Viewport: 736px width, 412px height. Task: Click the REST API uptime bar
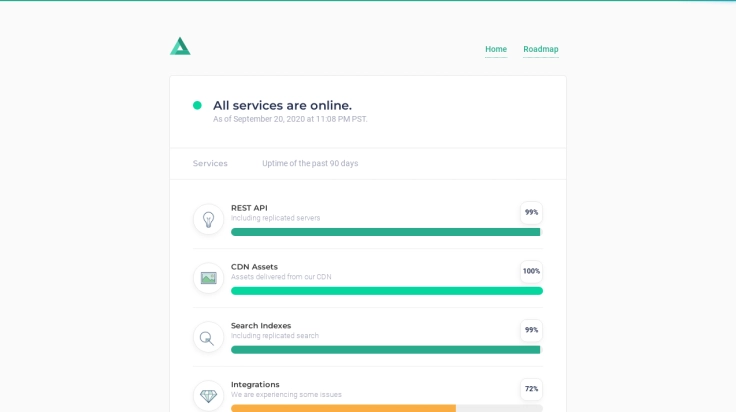point(386,232)
